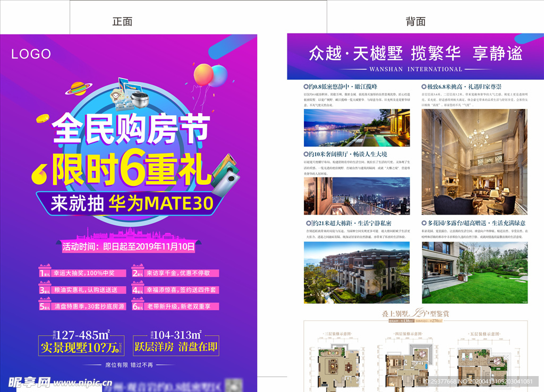Image resolution: width=544 pixels, height=392 pixels.
Task: Click the gift badge numbered 2
Action: point(138,271)
